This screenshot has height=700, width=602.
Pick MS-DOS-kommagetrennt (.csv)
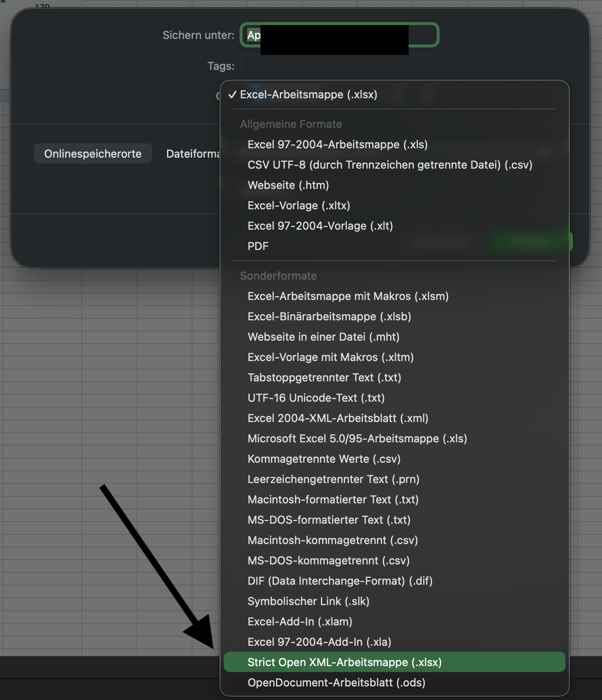(394, 561)
